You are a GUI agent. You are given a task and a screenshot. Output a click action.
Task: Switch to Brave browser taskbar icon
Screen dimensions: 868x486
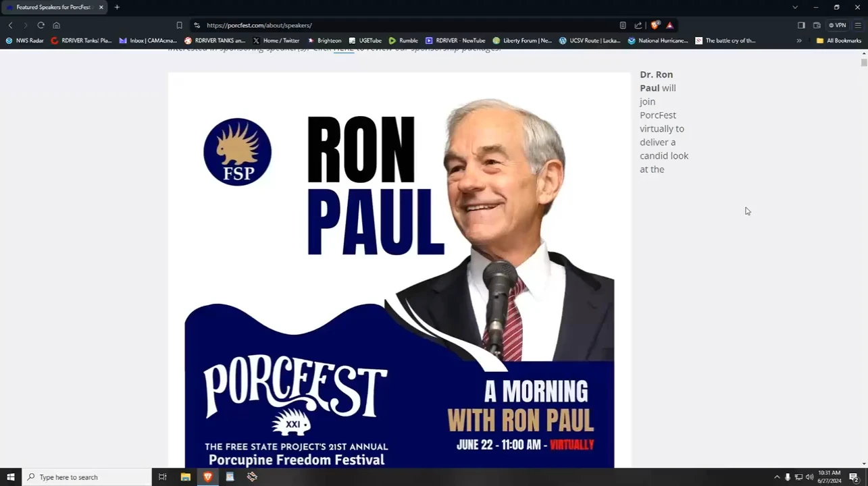(x=207, y=477)
